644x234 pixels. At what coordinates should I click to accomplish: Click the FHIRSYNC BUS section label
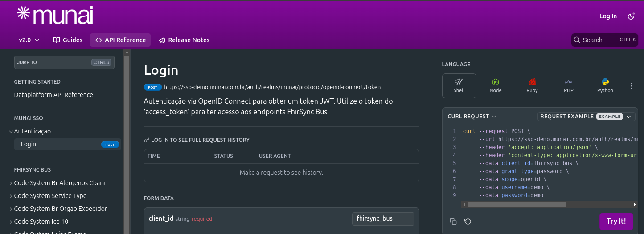pyautogui.click(x=33, y=170)
